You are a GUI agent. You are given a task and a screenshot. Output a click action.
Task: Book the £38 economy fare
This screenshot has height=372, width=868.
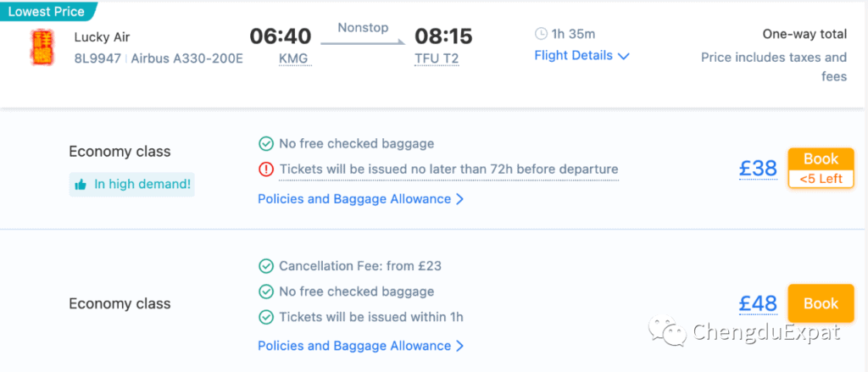(821, 169)
